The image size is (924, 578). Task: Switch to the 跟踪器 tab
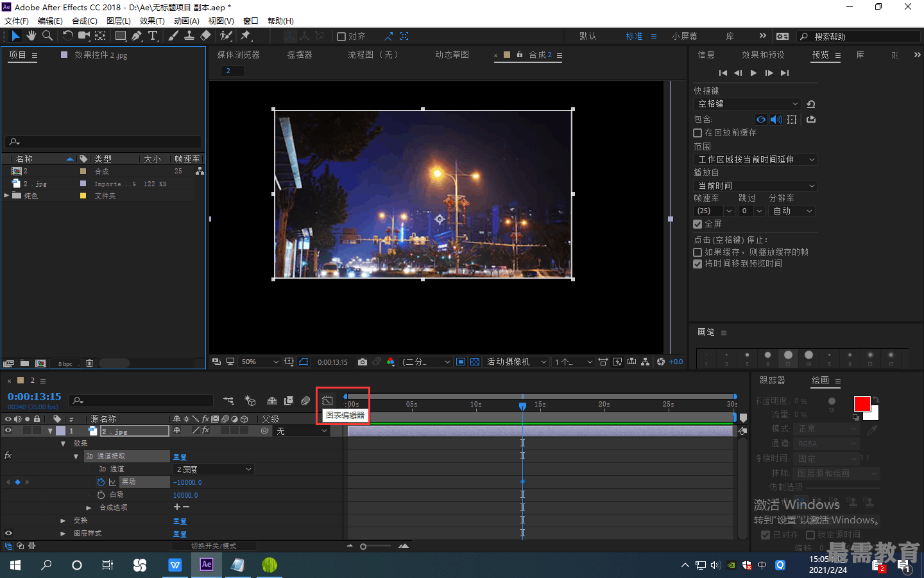[x=773, y=381]
